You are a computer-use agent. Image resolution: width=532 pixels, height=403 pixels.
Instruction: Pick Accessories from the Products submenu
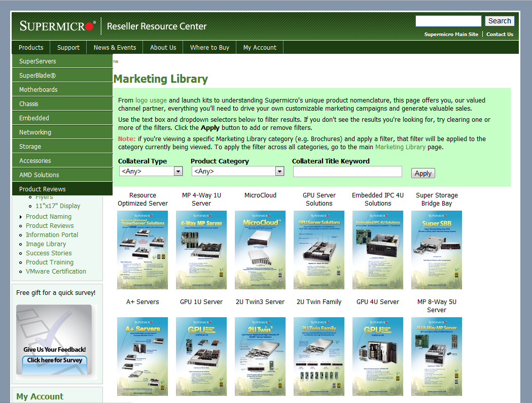pyautogui.click(x=62, y=161)
